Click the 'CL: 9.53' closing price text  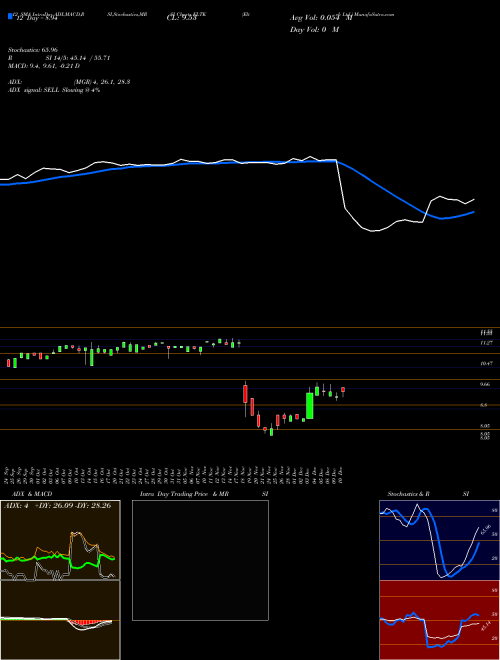(182, 18)
